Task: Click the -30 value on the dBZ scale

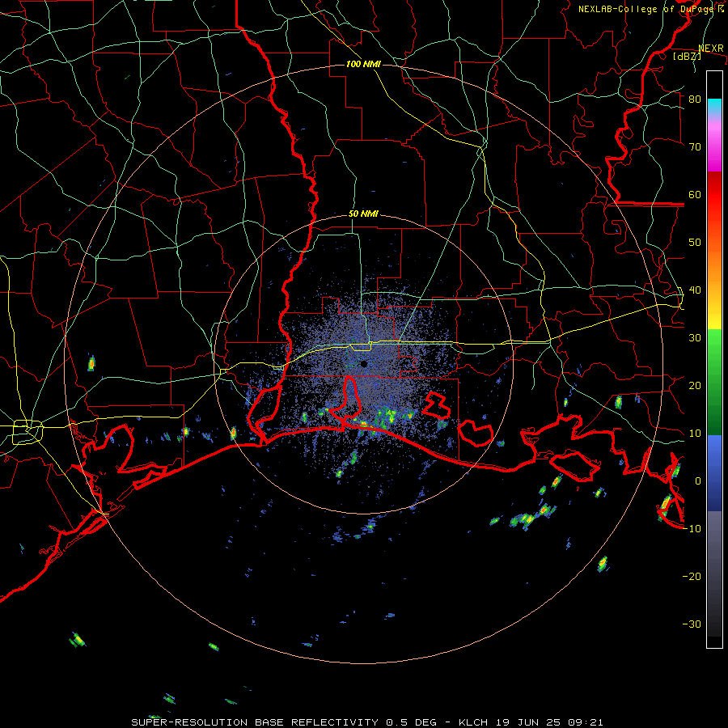Action: click(x=692, y=624)
